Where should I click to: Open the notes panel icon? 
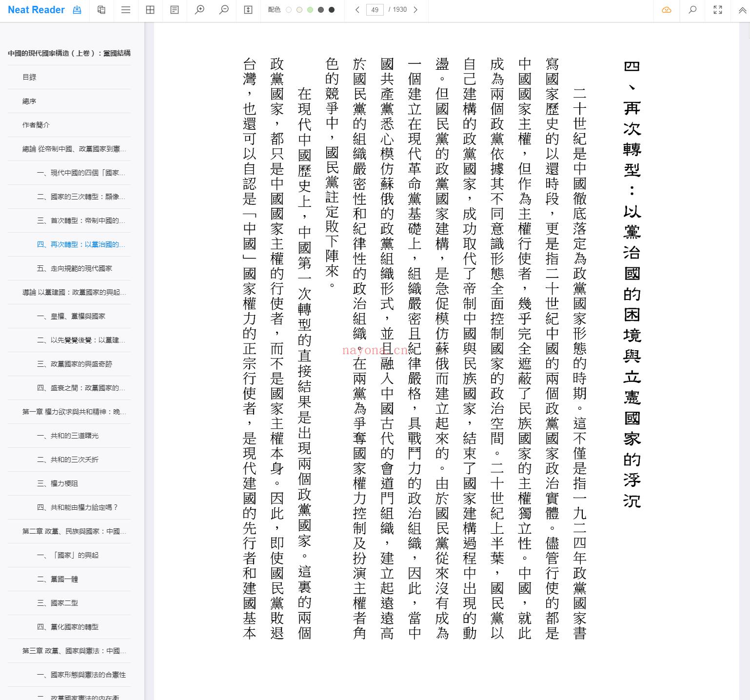click(175, 10)
